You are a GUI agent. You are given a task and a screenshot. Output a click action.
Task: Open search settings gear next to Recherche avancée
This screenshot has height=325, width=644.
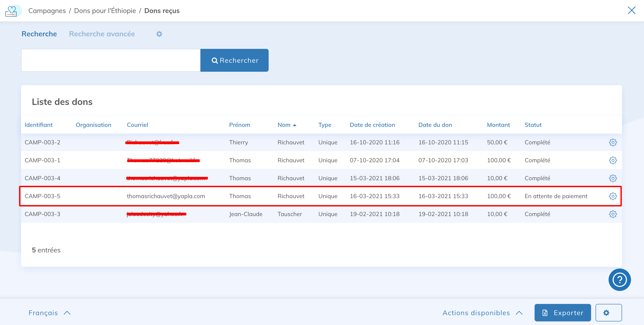[159, 34]
